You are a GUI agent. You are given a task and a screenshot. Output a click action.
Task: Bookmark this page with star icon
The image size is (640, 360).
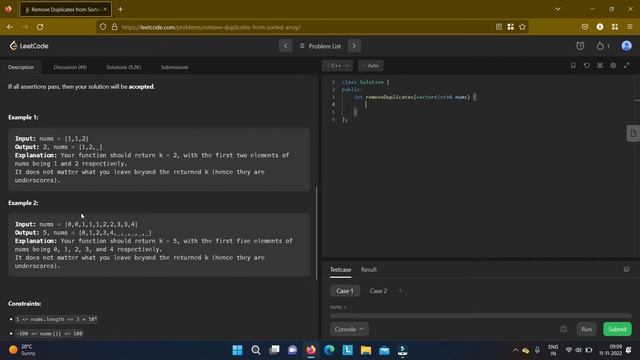(522, 27)
